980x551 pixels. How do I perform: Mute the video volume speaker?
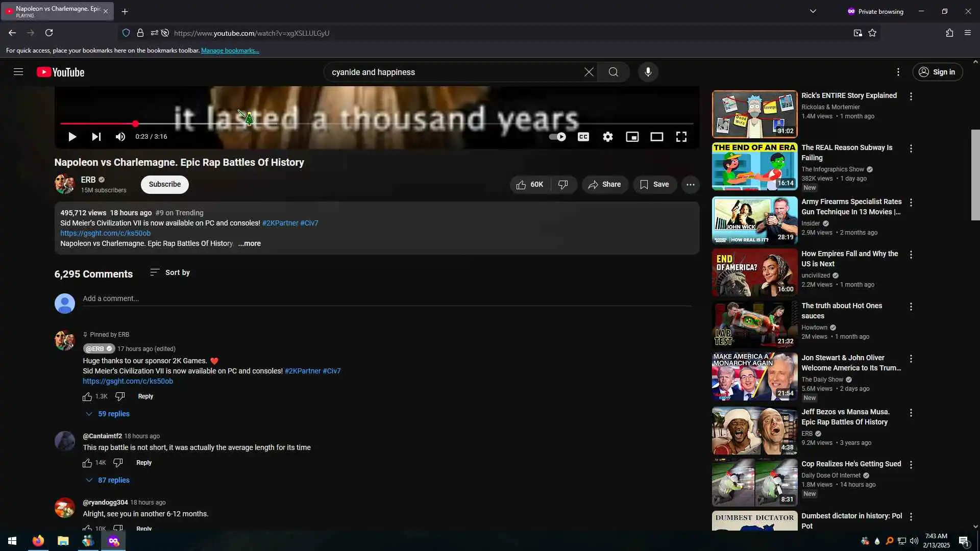pyautogui.click(x=120, y=137)
